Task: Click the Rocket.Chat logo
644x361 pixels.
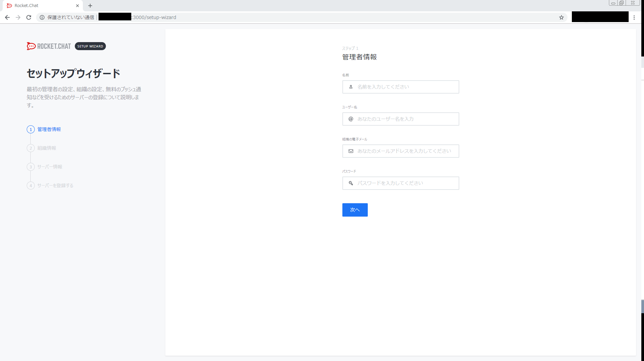Action: (x=49, y=46)
